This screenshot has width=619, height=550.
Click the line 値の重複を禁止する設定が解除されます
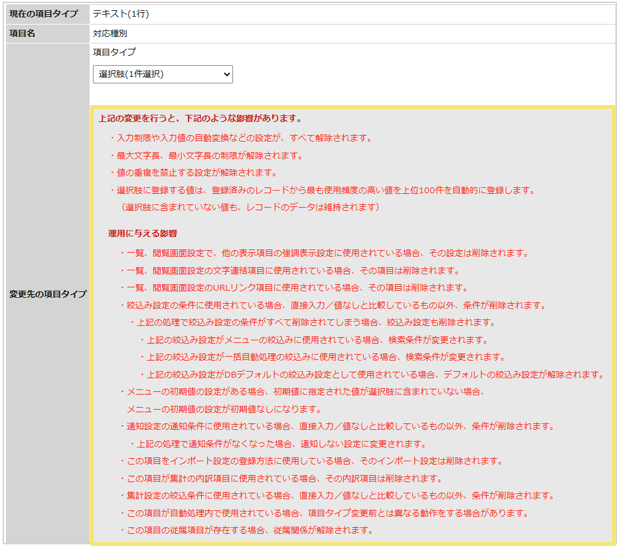(x=193, y=173)
